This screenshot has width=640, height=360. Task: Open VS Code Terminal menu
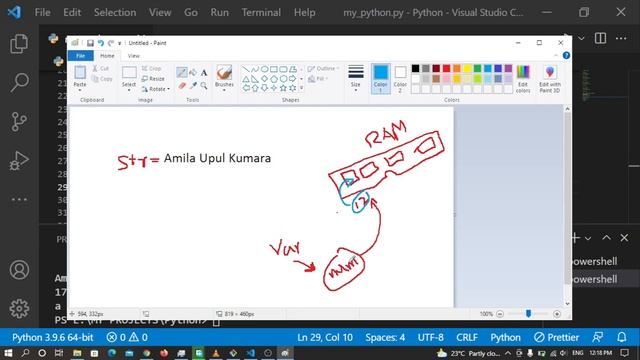261,12
